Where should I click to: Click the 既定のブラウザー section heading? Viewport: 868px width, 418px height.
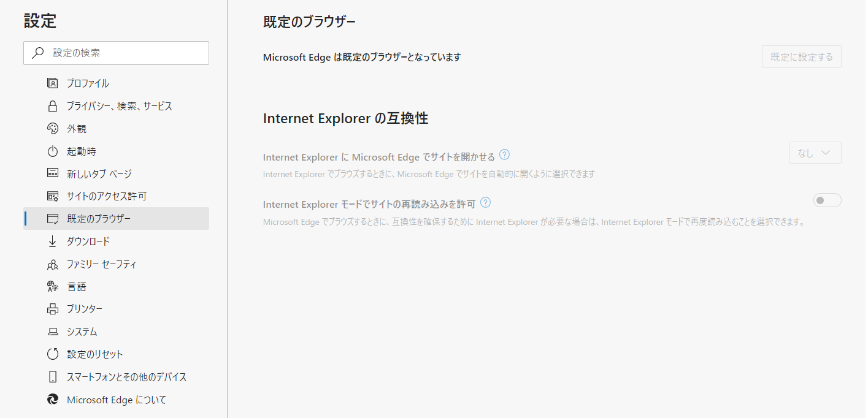[x=310, y=21]
